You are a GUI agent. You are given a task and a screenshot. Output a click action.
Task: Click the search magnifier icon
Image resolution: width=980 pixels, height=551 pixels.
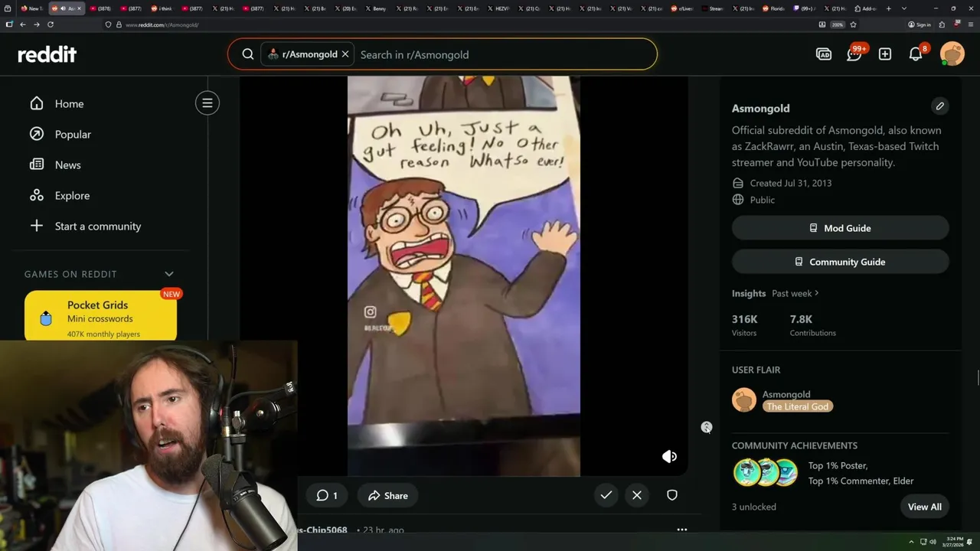pos(248,54)
